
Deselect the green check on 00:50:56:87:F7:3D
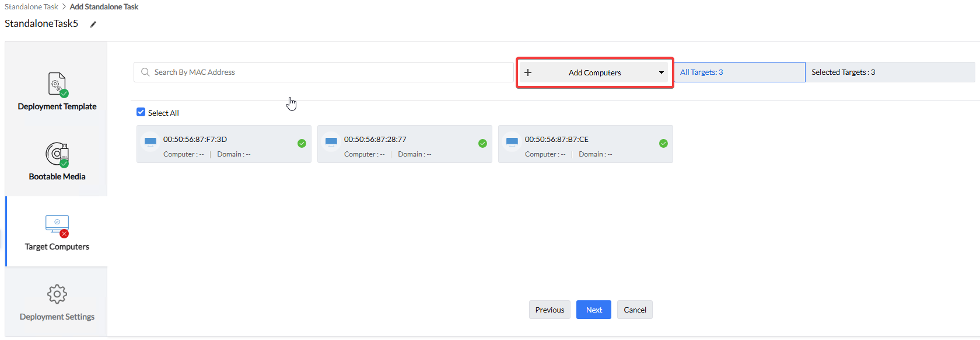click(x=302, y=143)
